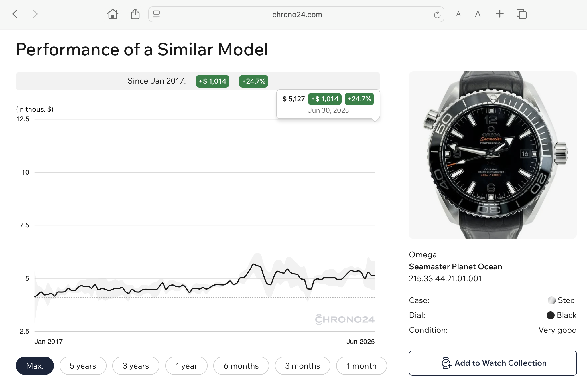Click the Jan 2017 axis label
Image resolution: width=587 pixels, height=392 pixels.
48,341
